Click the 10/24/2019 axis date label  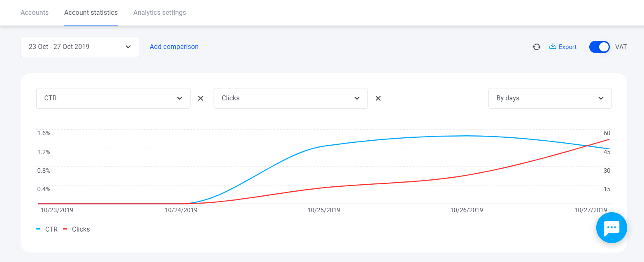(181, 210)
